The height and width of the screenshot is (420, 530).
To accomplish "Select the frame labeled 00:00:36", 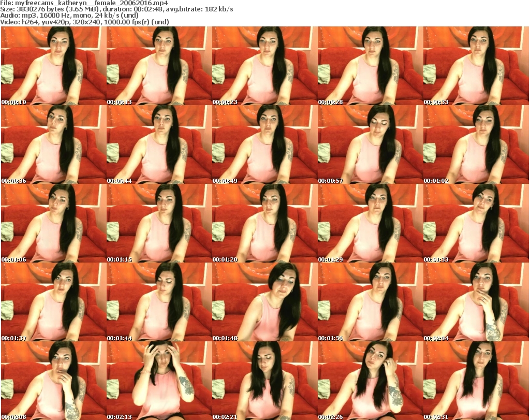I will pyautogui.click(x=53, y=144).
